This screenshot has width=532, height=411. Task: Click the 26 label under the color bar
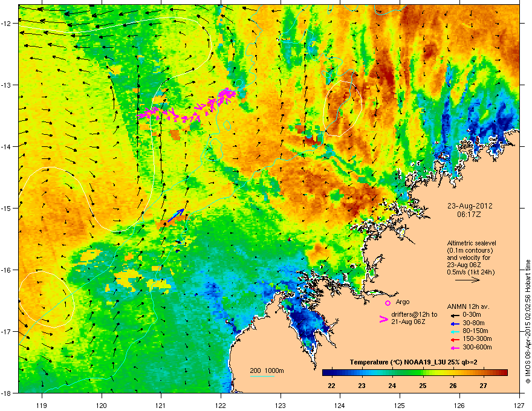point(453,386)
